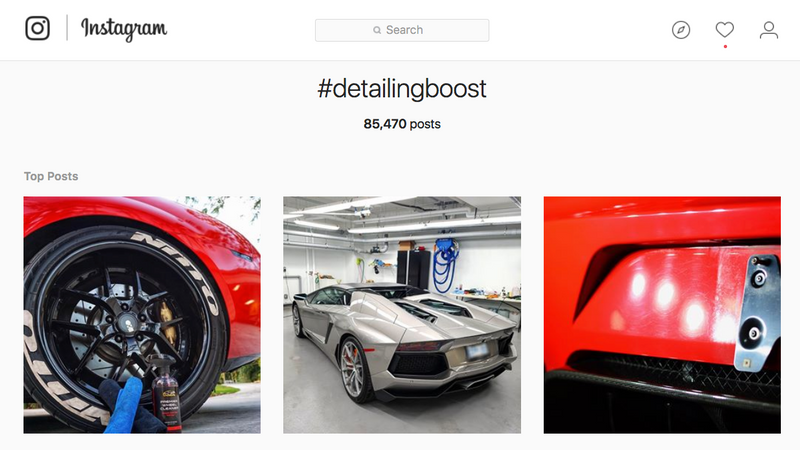This screenshot has width=800, height=450.
Task: Click the divider line beside Instagram logo
Action: (x=67, y=28)
